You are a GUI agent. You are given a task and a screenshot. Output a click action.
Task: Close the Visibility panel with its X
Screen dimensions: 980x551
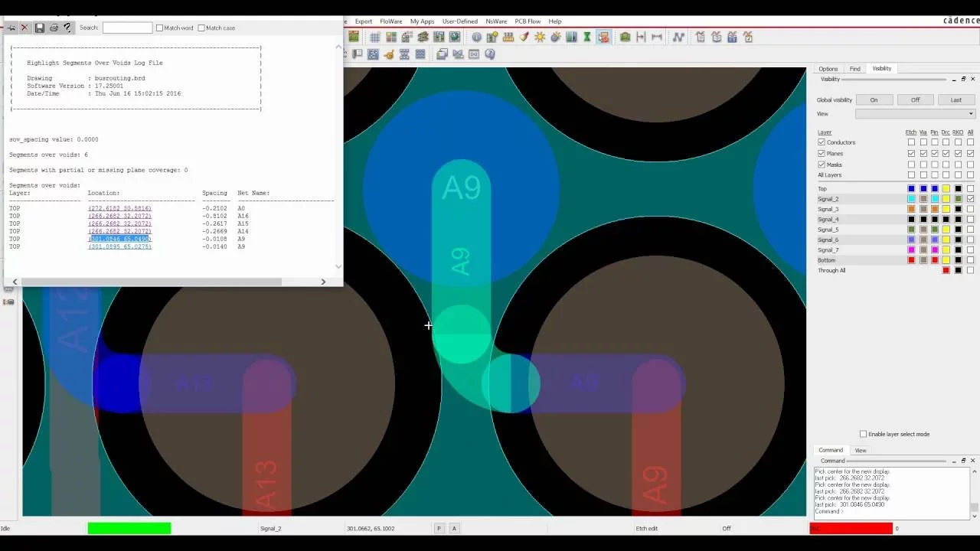(x=973, y=79)
